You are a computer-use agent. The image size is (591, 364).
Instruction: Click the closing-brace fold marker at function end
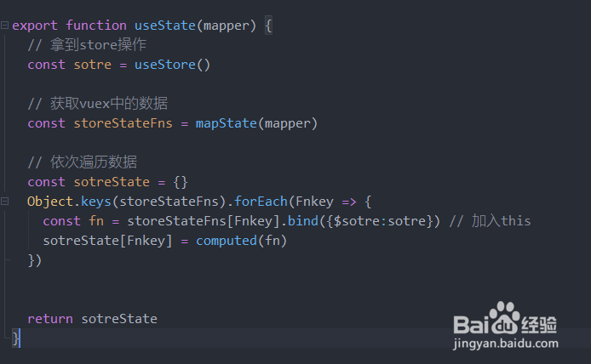tap(14, 338)
